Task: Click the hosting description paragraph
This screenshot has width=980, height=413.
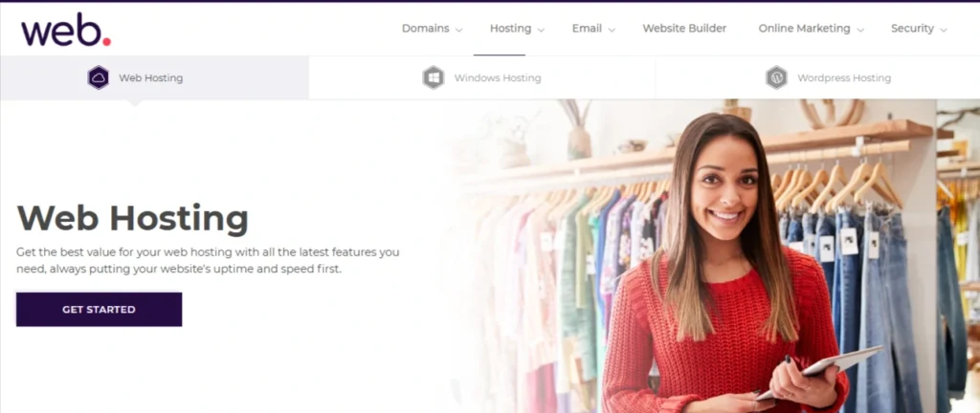Action: coord(208,261)
